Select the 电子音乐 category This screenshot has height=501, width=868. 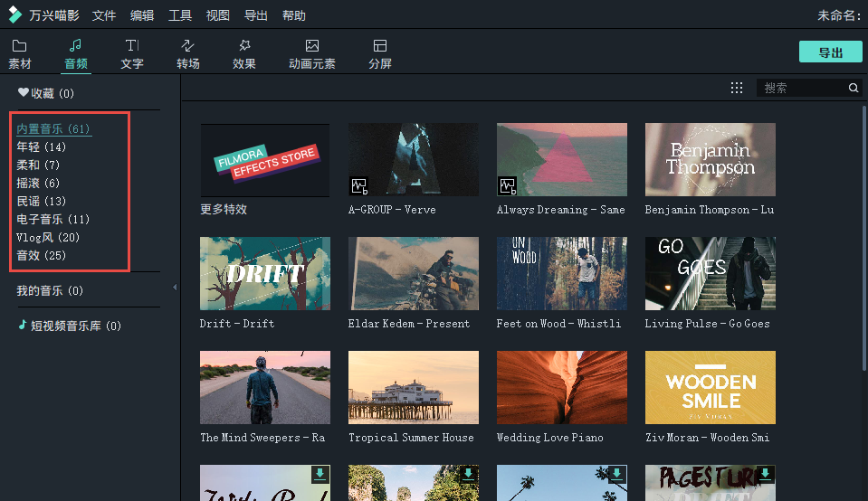[x=52, y=219]
